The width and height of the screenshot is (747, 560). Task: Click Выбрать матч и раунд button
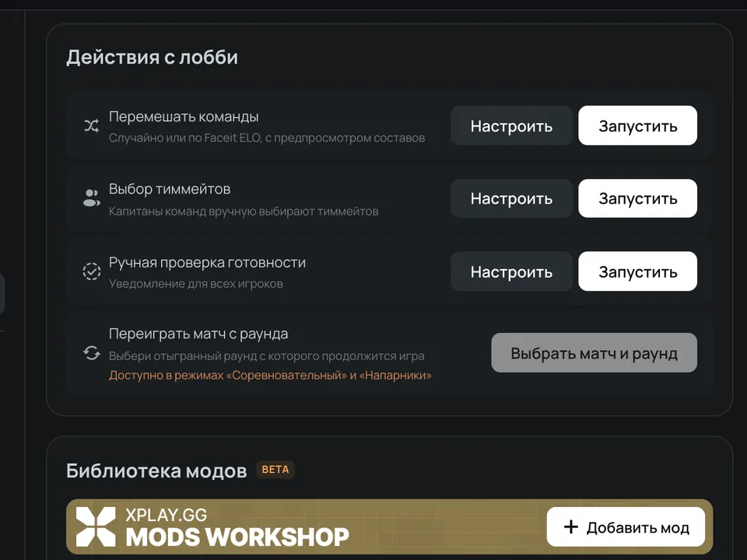[594, 353]
